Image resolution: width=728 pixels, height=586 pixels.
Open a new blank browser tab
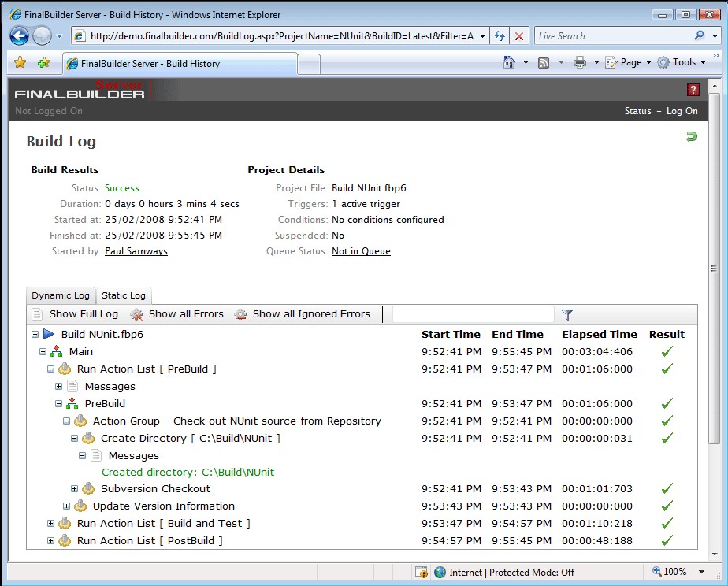tap(308, 64)
